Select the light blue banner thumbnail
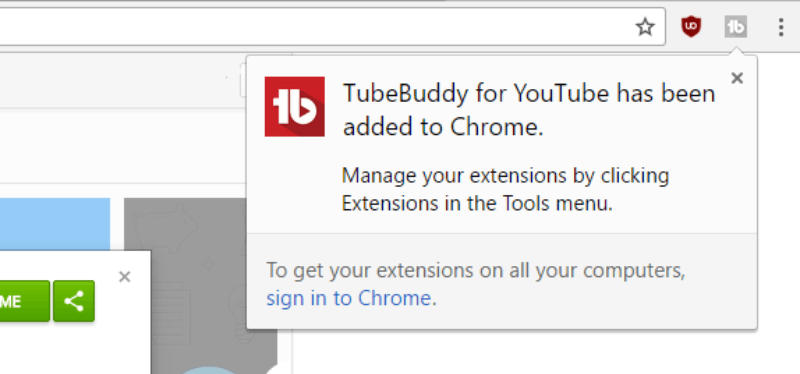This screenshot has height=374, width=800. point(55,224)
